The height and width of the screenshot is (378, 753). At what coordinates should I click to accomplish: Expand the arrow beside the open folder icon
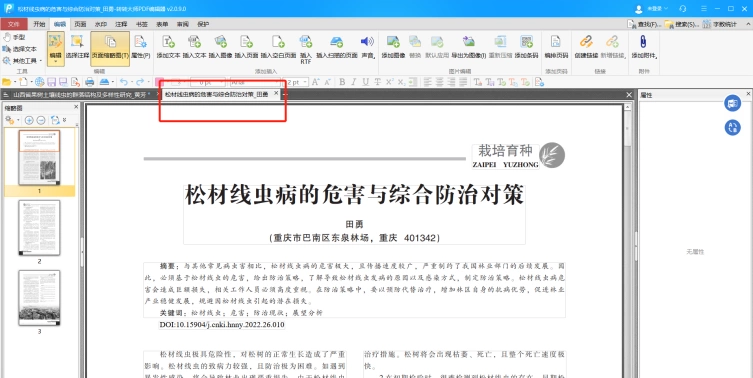[14, 82]
